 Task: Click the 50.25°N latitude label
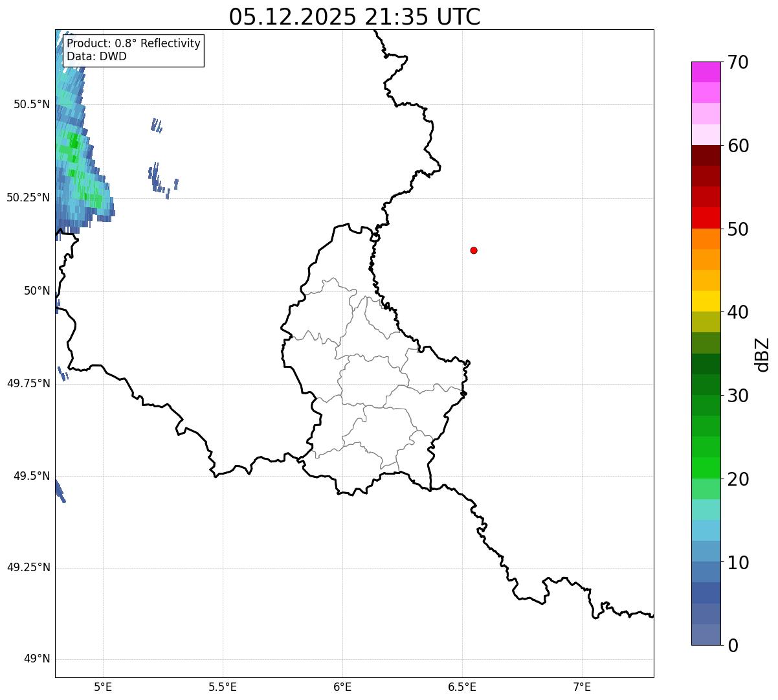(28, 198)
